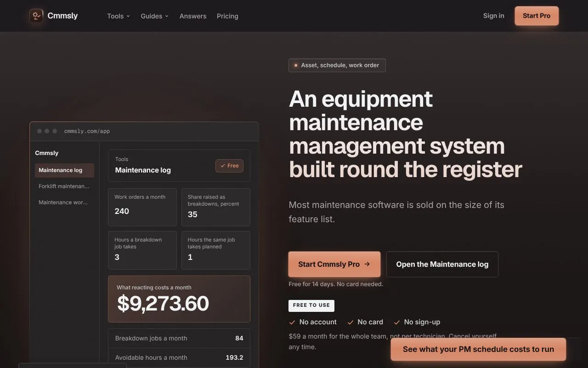The height and width of the screenshot is (368, 588).
Task: Expand the Tools dropdown chevron
Action: (128, 16)
